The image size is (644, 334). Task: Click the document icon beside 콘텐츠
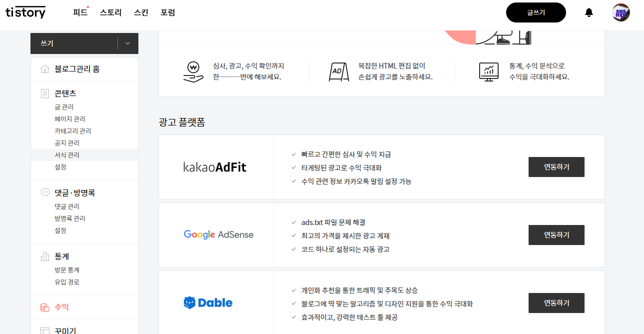pos(45,93)
